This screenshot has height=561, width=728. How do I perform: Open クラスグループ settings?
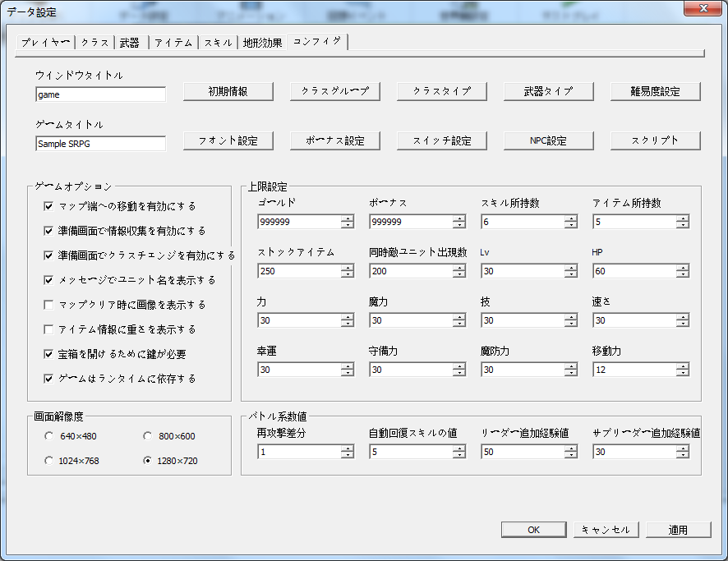pos(334,91)
